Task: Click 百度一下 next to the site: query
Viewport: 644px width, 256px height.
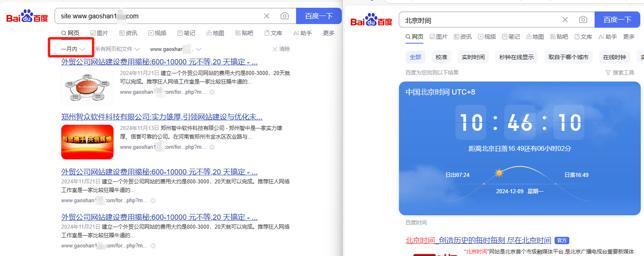Action: point(319,16)
